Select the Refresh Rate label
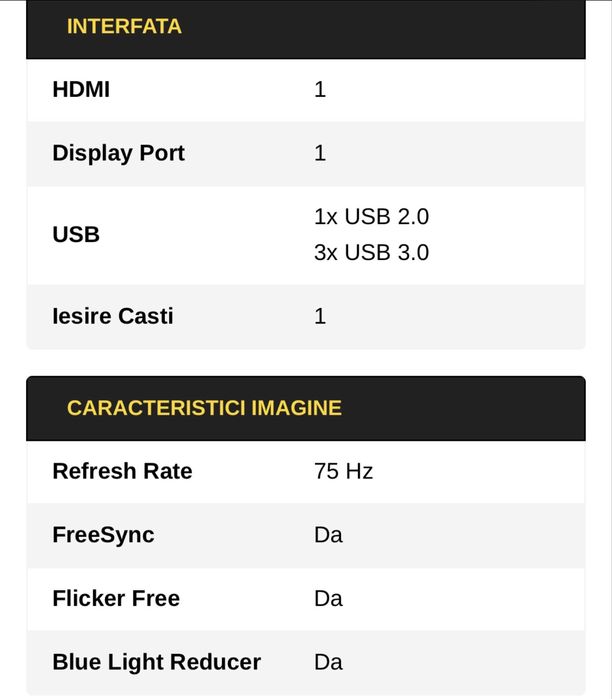612x699 pixels. [122, 472]
